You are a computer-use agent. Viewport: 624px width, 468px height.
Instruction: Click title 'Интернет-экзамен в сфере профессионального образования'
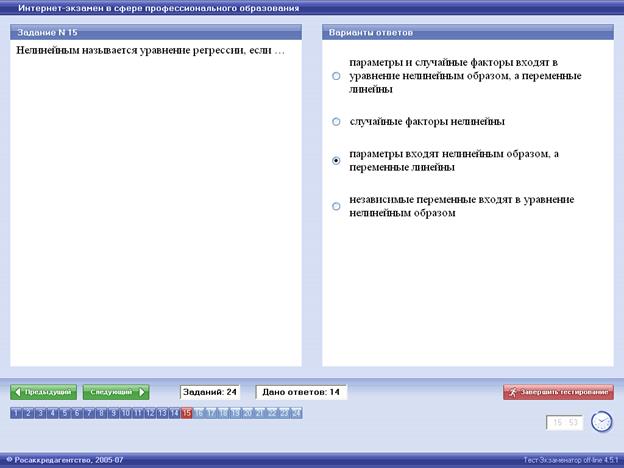159,8
